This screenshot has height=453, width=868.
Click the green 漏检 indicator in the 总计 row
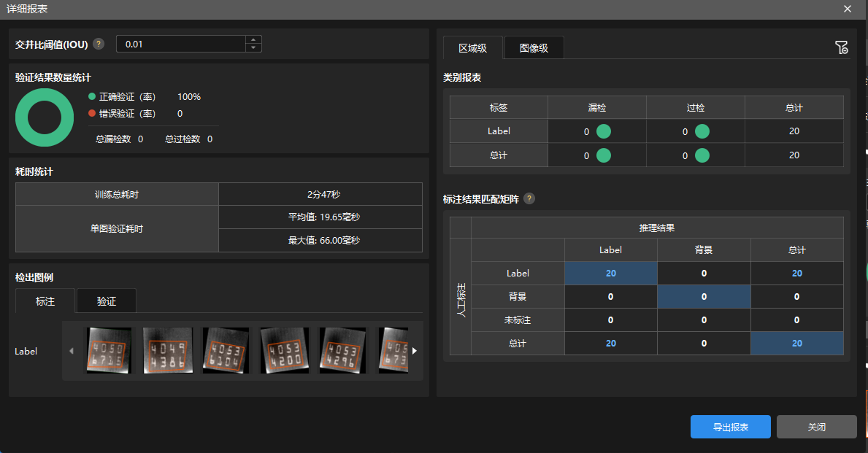[x=604, y=155]
